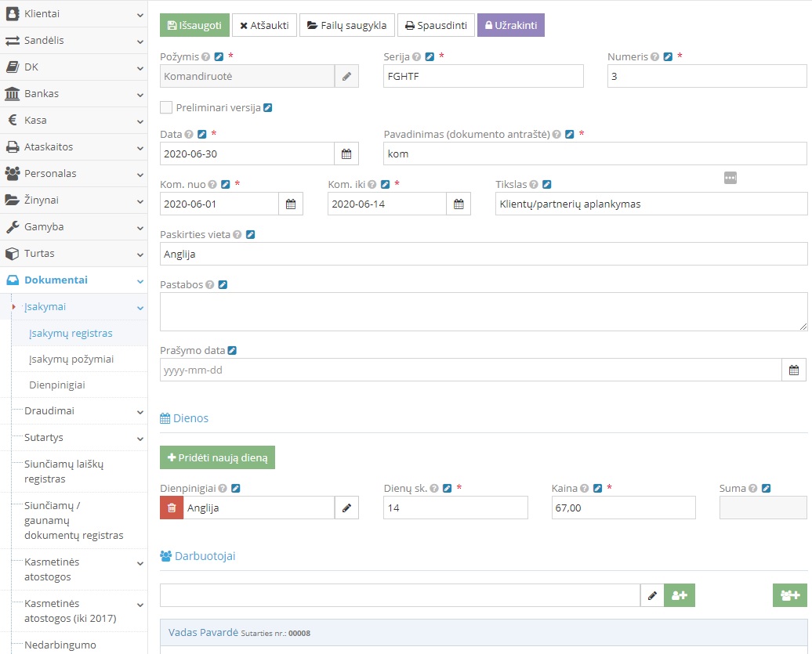Click the pencil icon beside Požymis field
The image size is (812, 654).
pos(346,76)
